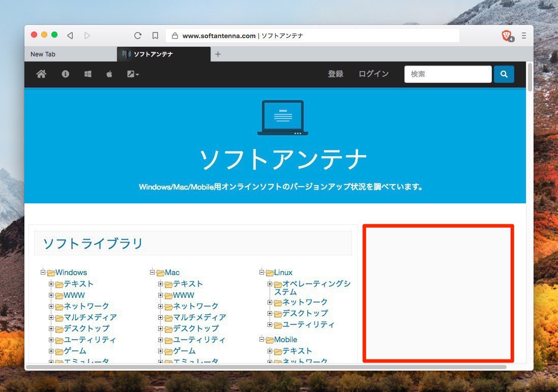Open デスクトップ under Linux
558x392 pixels.
click(305, 313)
